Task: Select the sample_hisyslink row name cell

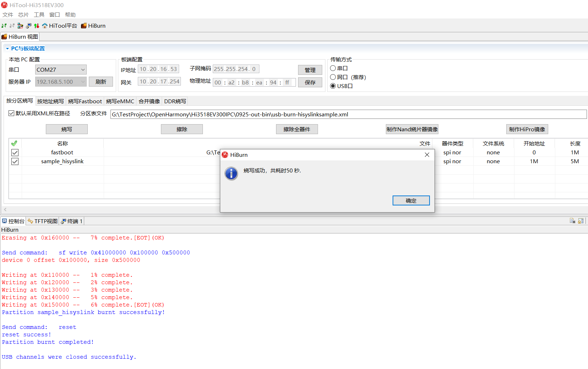Action: (x=62, y=161)
